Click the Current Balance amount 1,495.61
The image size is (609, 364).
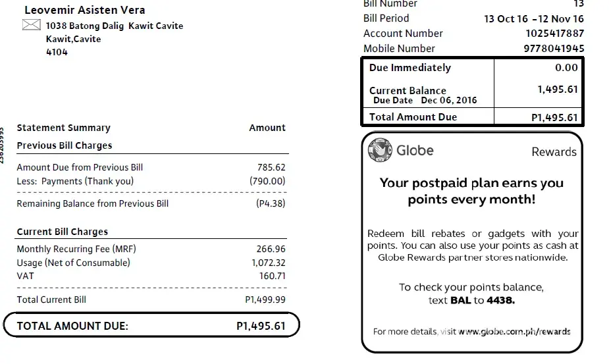pyautogui.click(x=557, y=90)
